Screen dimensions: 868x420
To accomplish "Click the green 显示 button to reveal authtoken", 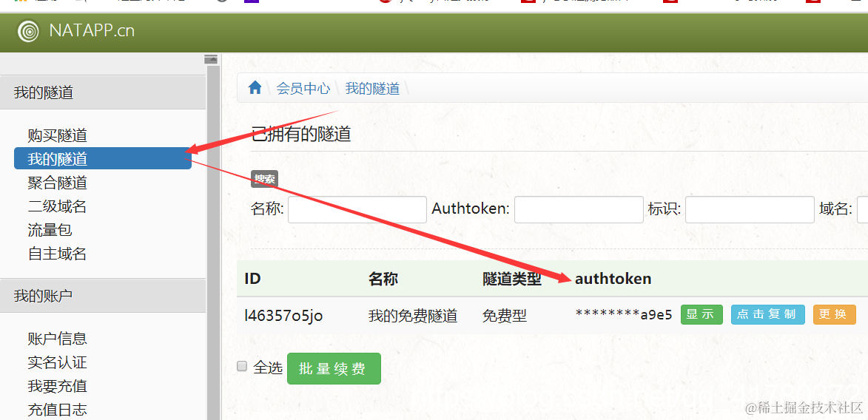I will [702, 314].
